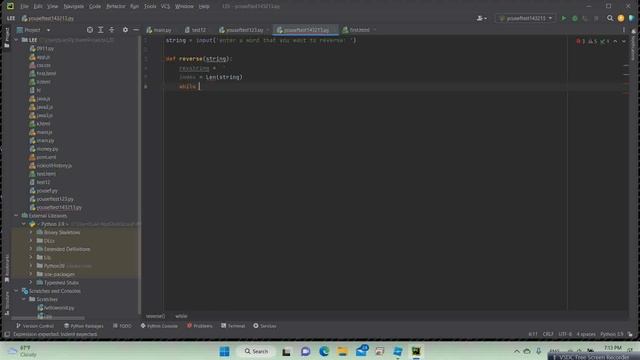Open Problems tool window

200,326
